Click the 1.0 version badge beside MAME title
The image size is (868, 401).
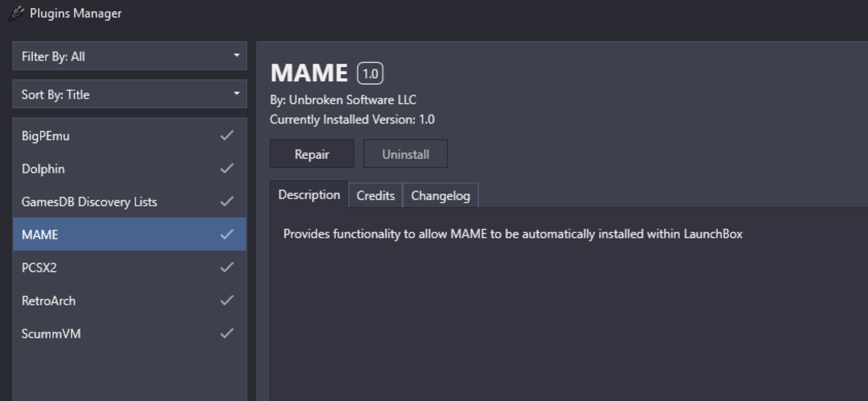(370, 74)
